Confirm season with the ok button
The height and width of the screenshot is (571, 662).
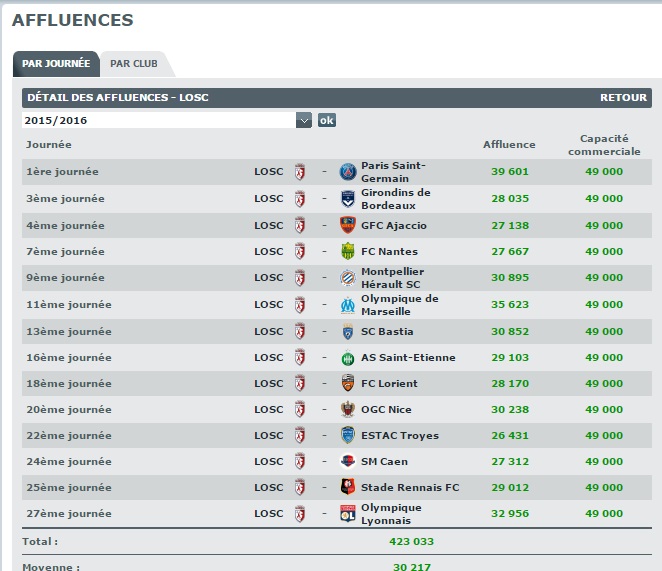tap(327, 120)
